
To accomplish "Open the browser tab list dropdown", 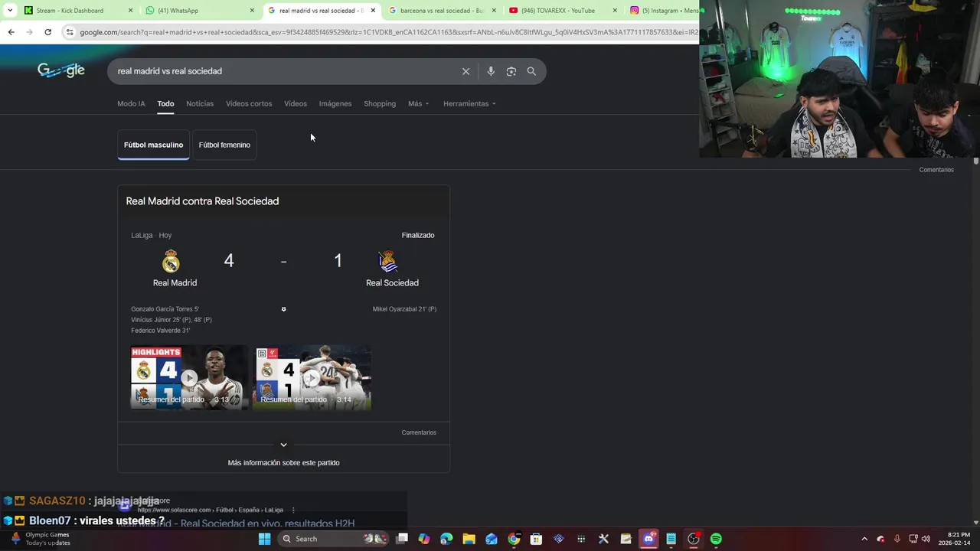I will pos(10,11).
